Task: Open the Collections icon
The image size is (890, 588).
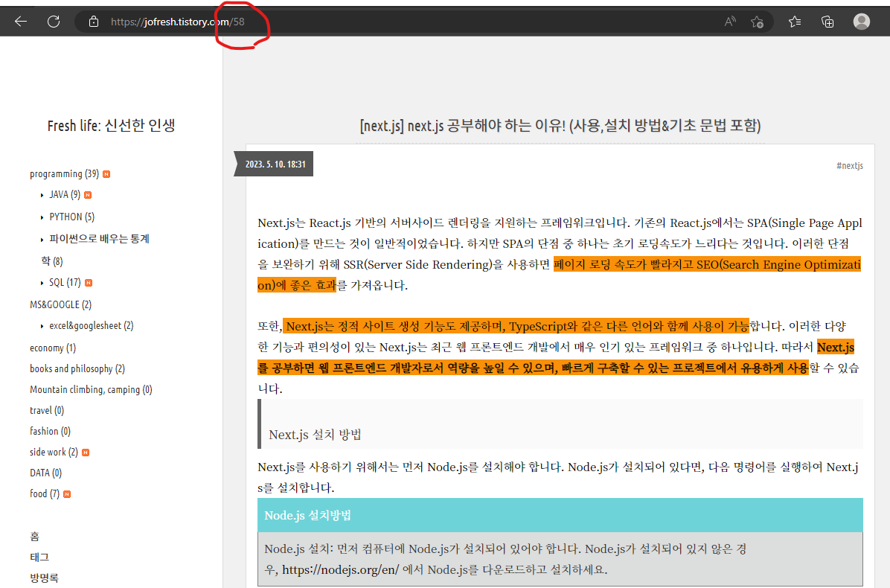Action: 827,22
